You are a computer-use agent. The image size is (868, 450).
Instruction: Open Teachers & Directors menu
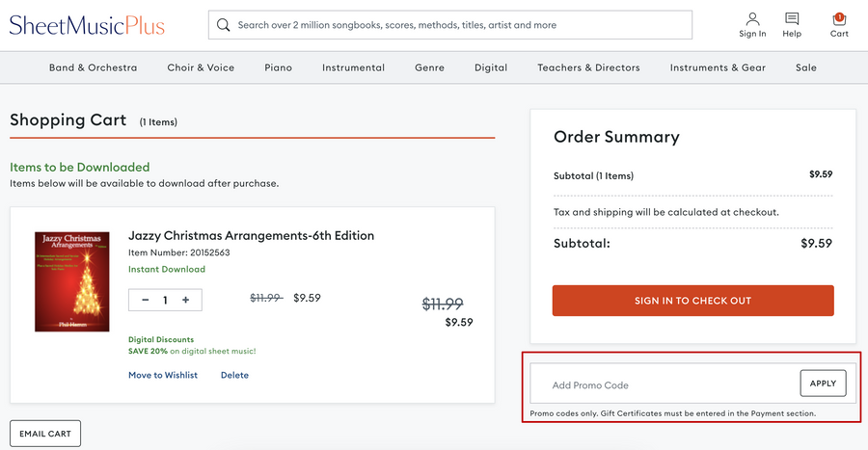(x=588, y=67)
